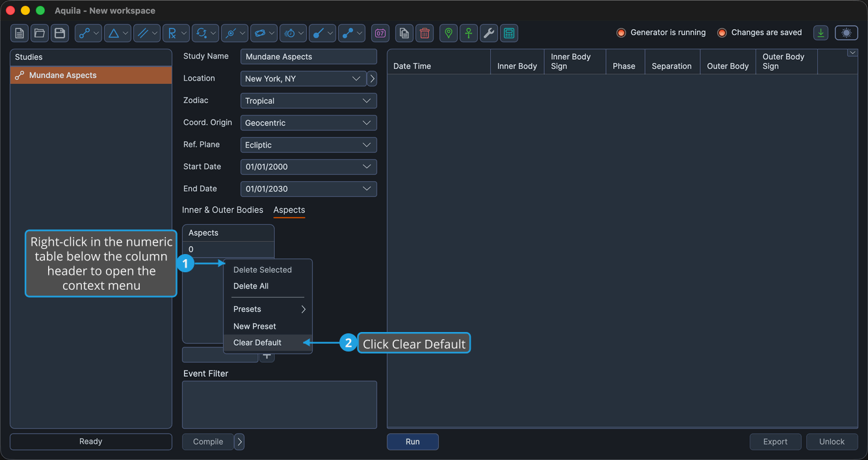The image size is (868, 460).
Task: Click the Export button
Action: (775, 442)
